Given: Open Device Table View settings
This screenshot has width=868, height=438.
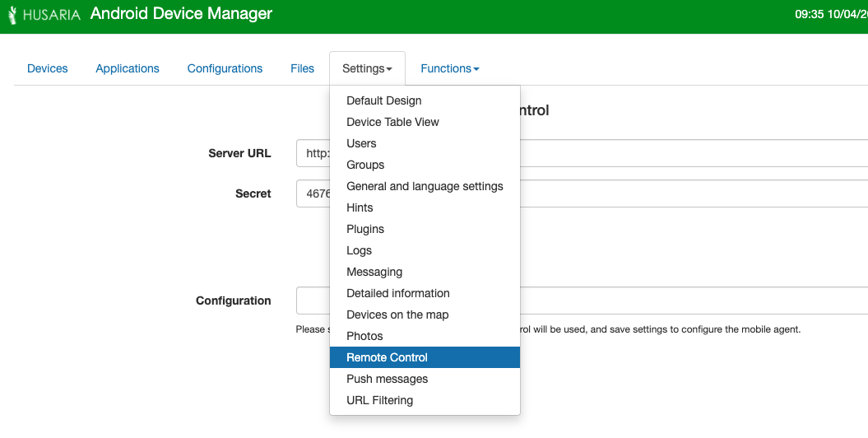Looking at the screenshot, I should pos(425,122).
